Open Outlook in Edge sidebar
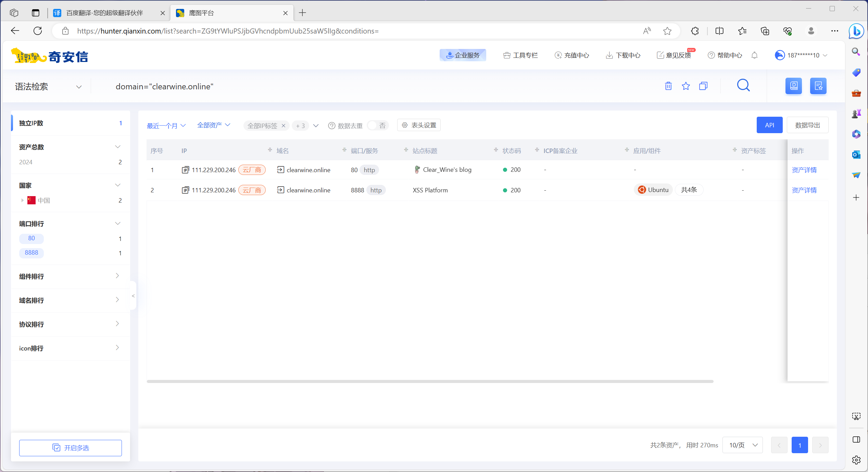The height and width of the screenshot is (472, 868). pos(856,155)
